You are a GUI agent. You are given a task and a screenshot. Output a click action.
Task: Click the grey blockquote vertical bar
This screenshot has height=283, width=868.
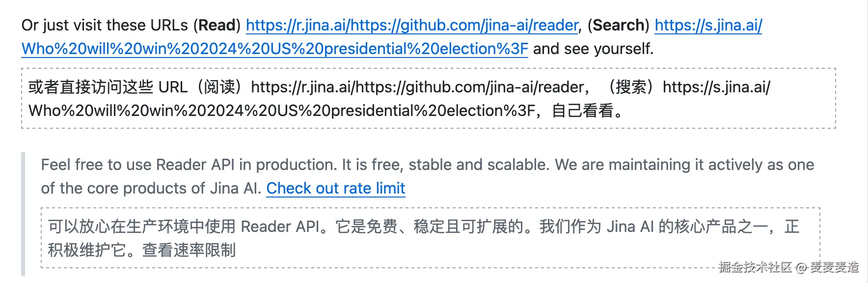[x=23, y=214]
